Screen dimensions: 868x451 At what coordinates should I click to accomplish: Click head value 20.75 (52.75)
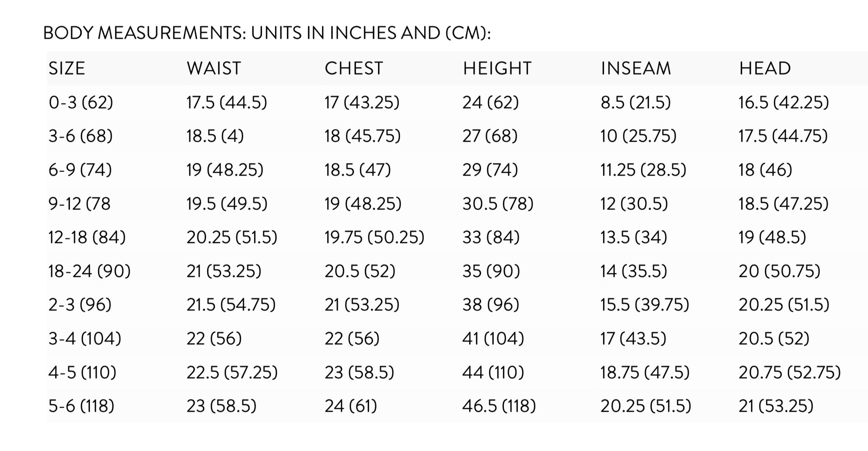pyautogui.click(x=790, y=373)
